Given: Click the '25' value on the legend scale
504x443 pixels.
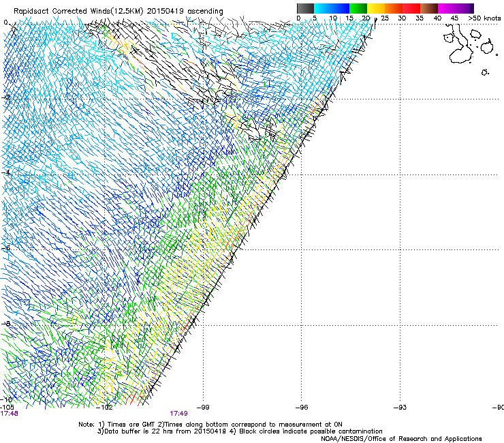Looking at the screenshot, I should coord(385,18).
